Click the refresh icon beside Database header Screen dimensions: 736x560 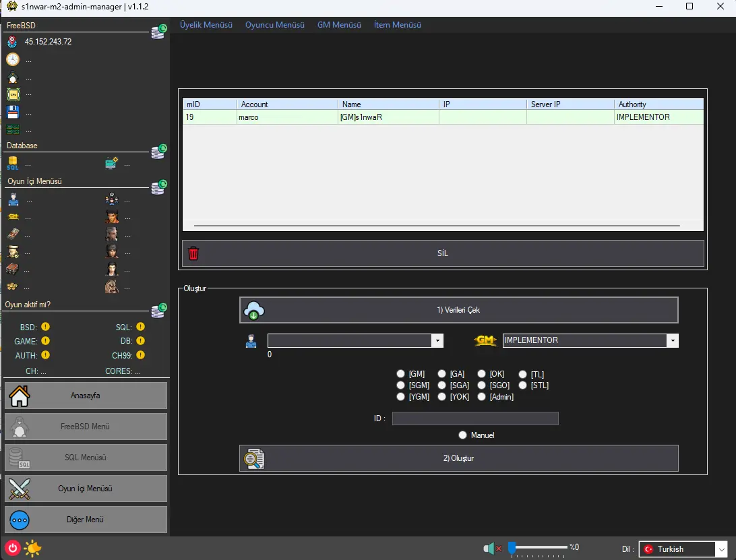158,151
